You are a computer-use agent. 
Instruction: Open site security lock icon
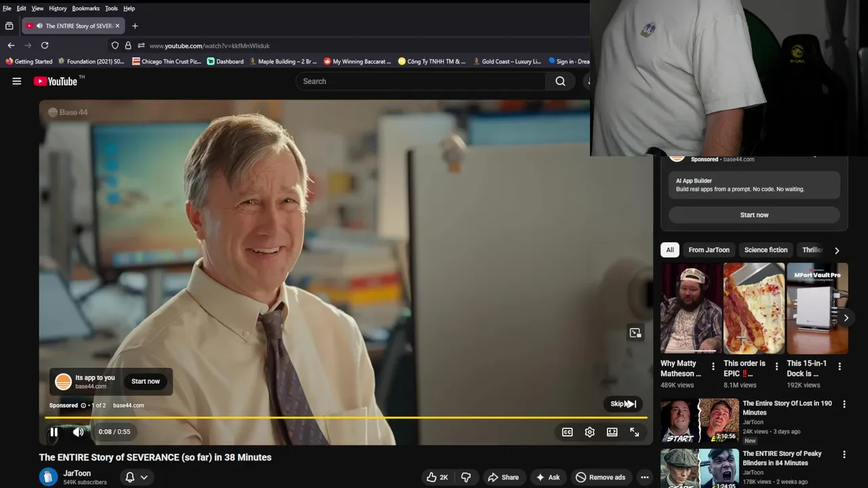pos(127,45)
